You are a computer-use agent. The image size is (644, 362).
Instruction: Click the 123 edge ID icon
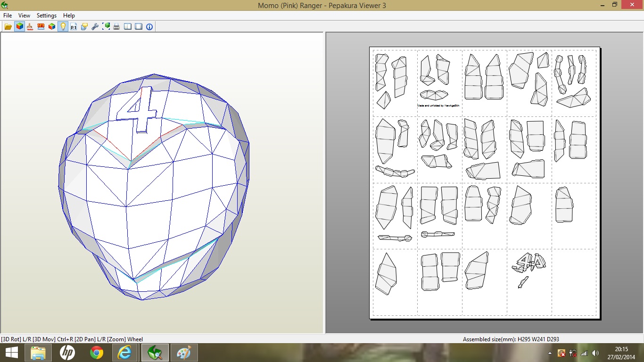(41, 27)
